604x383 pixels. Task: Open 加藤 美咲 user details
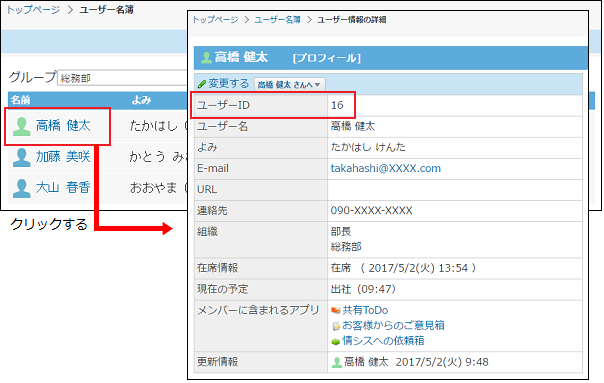(63, 157)
